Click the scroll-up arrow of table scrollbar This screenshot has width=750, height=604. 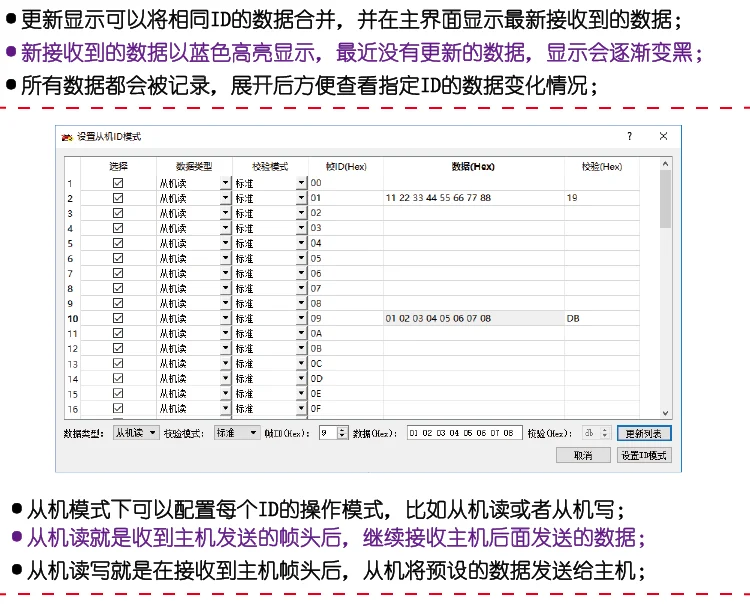[x=665, y=164]
